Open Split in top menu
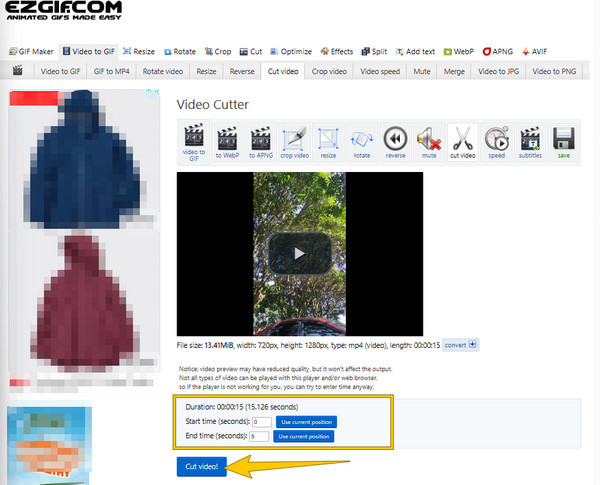This screenshot has height=485, width=600. point(374,51)
